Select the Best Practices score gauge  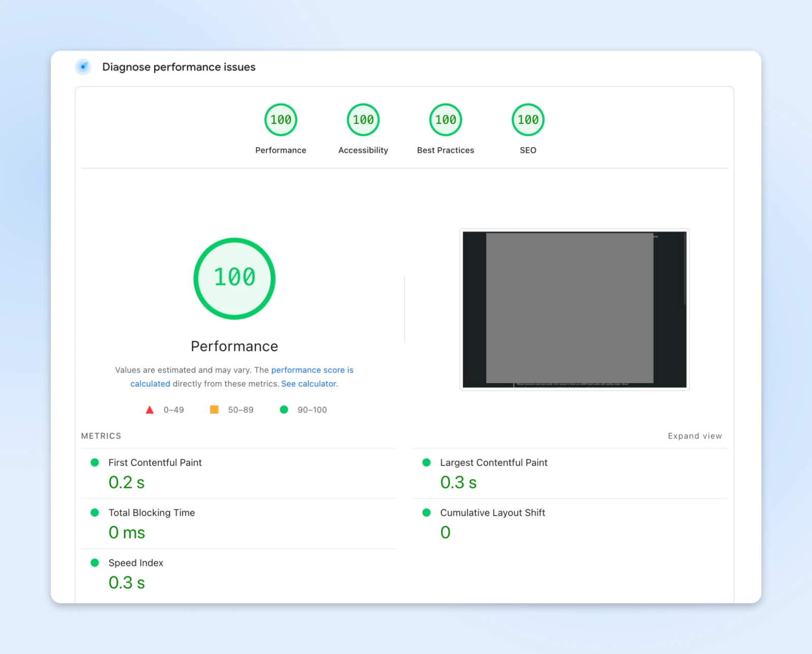coord(446,120)
